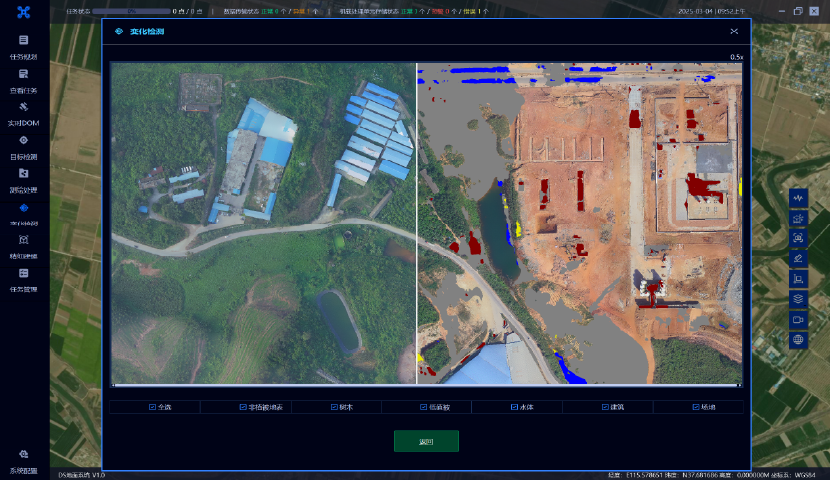This screenshot has height=480, width=830.
Task: Uncheck the 树木 checkbox
Action: pyautogui.click(x=333, y=407)
